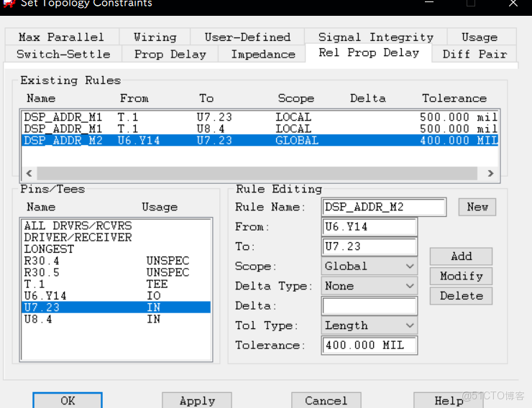The height and width of the screenshot is (408, 532).
Task: Close the Set Topology Constraints dialog
Action: click(513, 4)
